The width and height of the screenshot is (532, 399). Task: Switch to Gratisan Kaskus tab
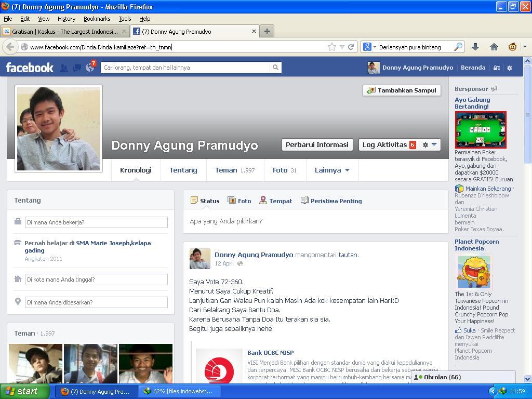coord(64,31)
